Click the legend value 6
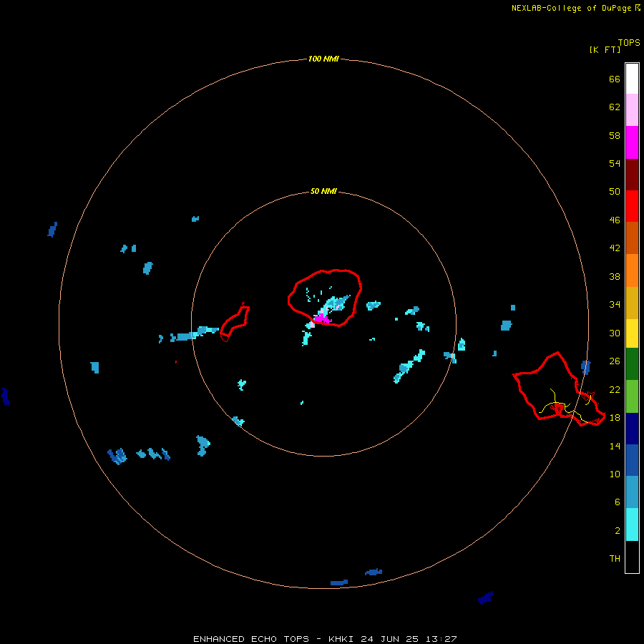 click(618, 502)
